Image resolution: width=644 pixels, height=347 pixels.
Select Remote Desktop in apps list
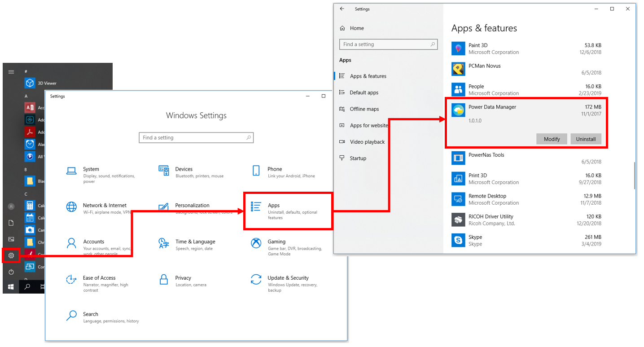(x=527, y=199)
